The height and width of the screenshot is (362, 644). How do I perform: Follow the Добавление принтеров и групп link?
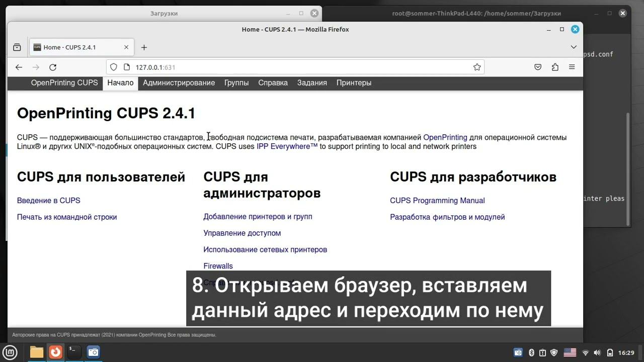(x=258, y=217)
